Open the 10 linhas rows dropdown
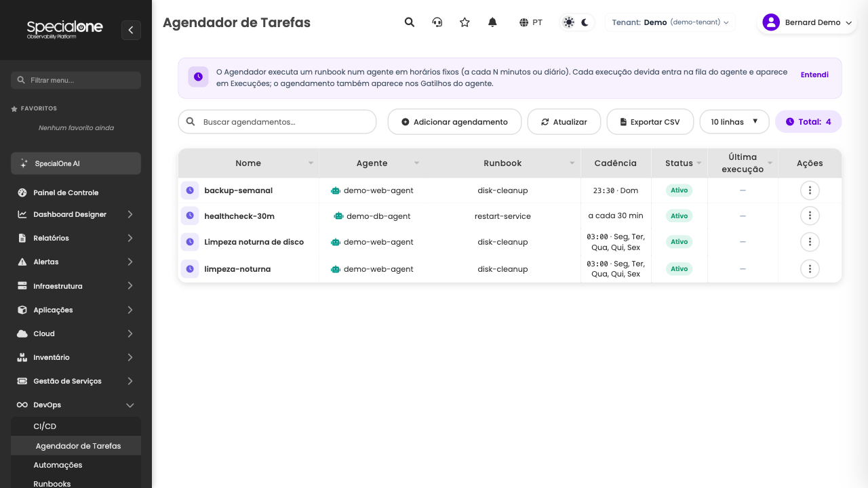 tap(734, 122)
